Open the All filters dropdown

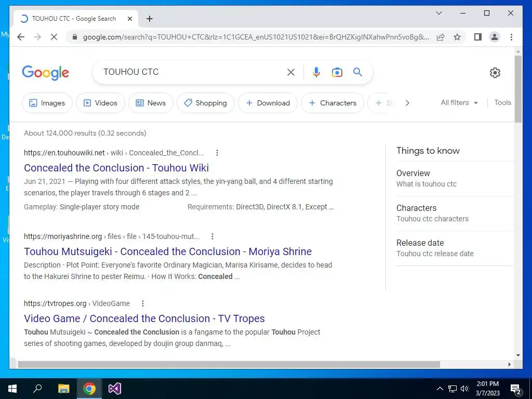coord(459,102)
